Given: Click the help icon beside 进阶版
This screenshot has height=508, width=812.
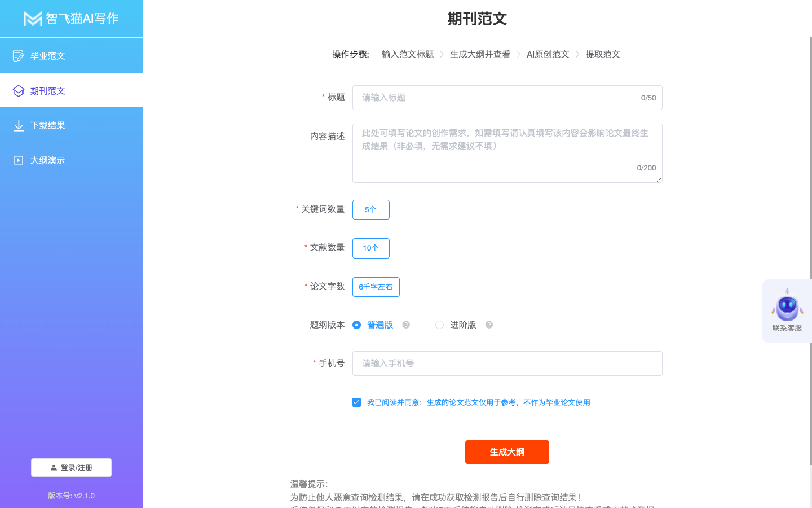Looking at the screenshot, I should click(x=489, y=325).
